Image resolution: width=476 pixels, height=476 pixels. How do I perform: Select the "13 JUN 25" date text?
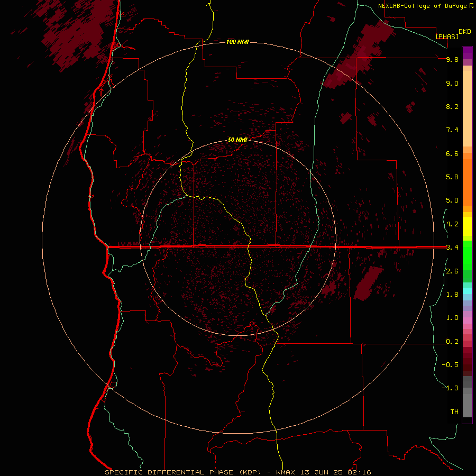[x=321, y=472]
